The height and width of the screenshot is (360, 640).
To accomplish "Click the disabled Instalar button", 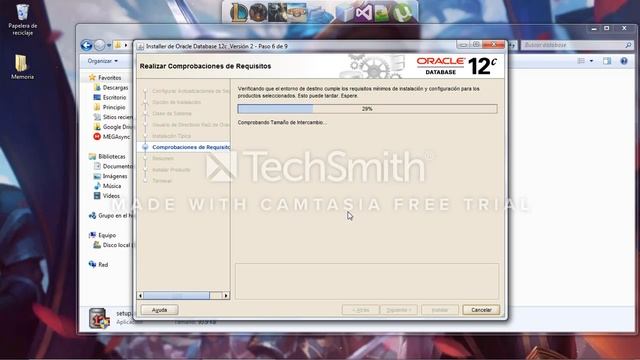I will pos(440,310).
